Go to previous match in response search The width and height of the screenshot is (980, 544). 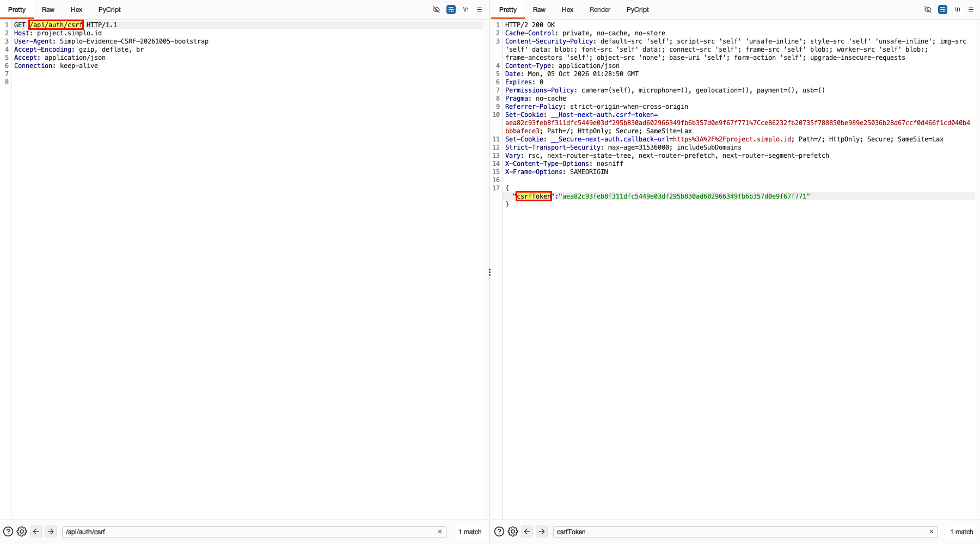click(527, 531)
